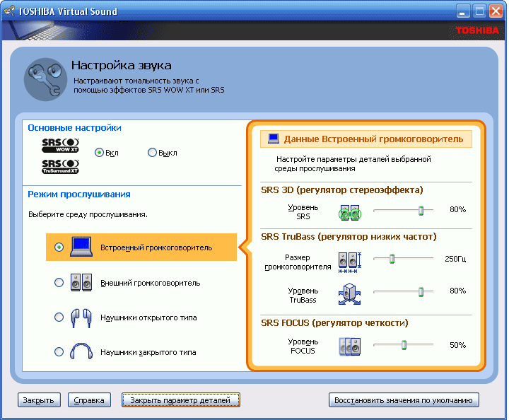Select Встроенный громкоговоритель radio button

pos(59,247)
